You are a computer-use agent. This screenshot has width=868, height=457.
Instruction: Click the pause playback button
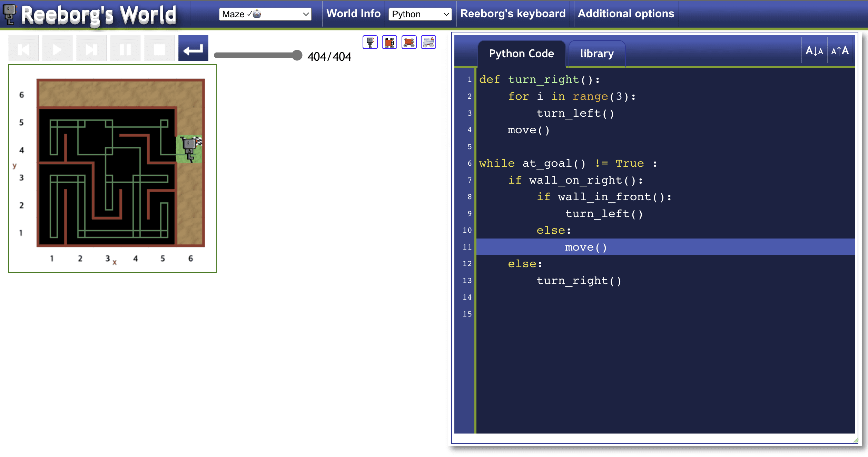pyautogui.click(x=125, y=48)
